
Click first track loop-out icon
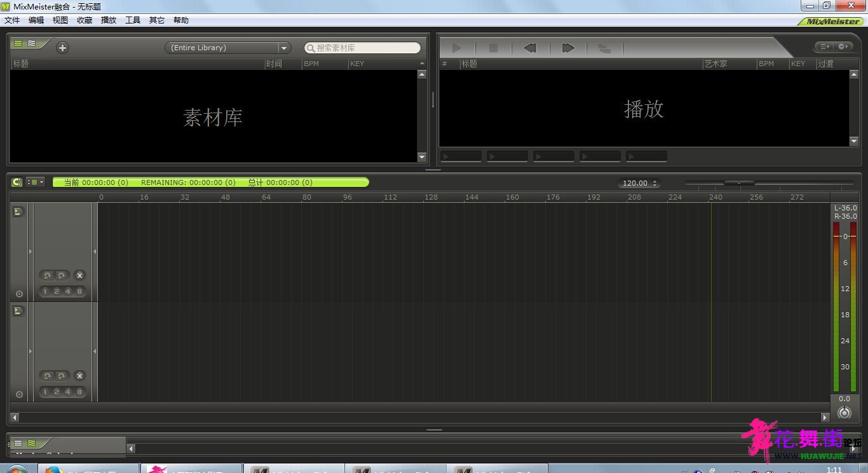pyautogui.click(x=62, y=275)
